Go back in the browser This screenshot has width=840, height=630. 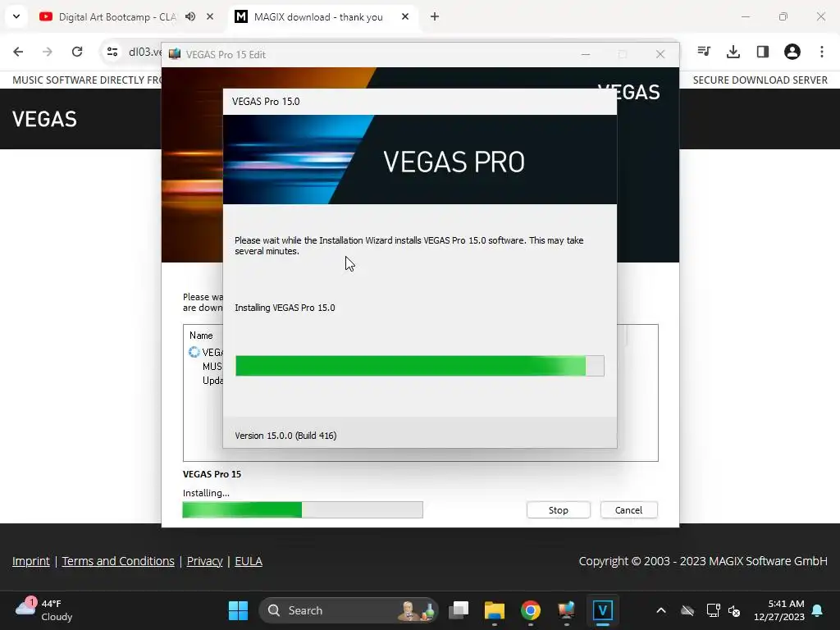tap(18, 52)
